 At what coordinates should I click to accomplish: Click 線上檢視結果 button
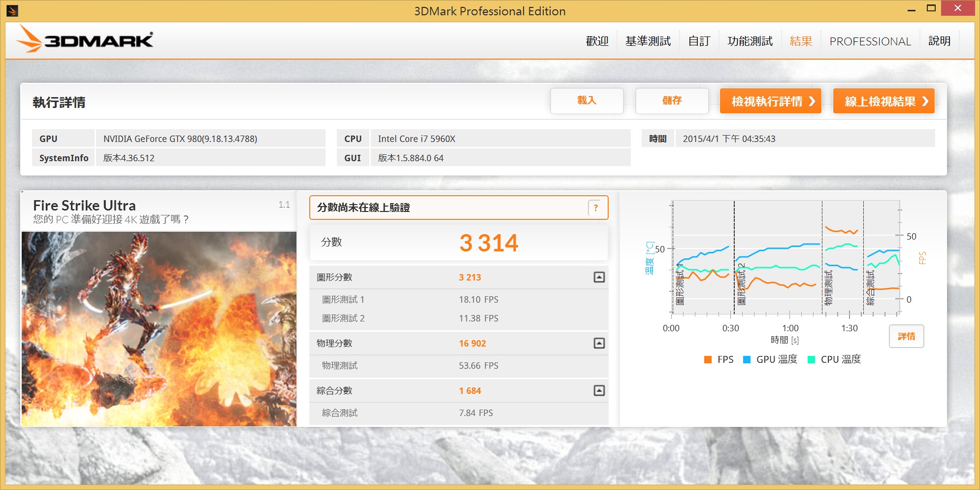pos(883,101)
